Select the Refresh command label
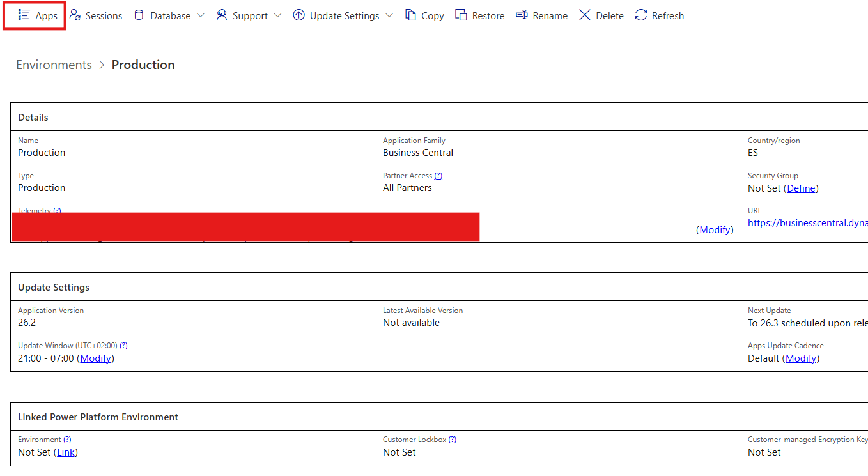 [668, 16]
